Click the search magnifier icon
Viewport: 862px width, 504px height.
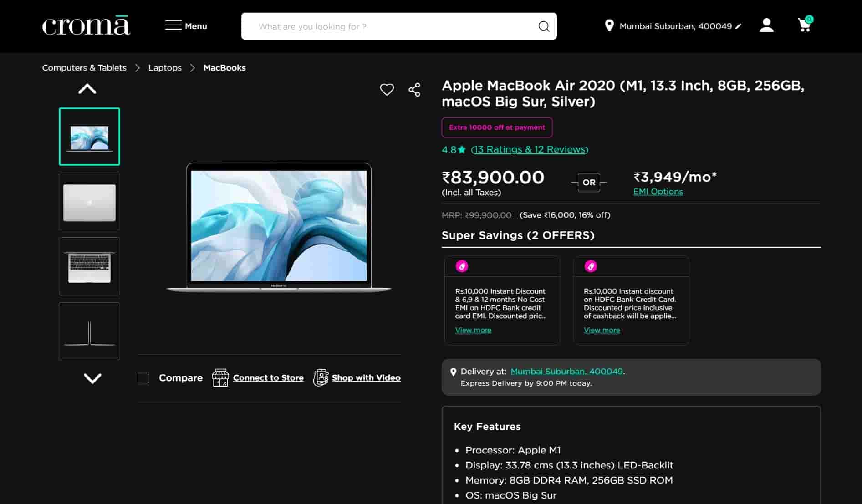(x=544, y=26)
